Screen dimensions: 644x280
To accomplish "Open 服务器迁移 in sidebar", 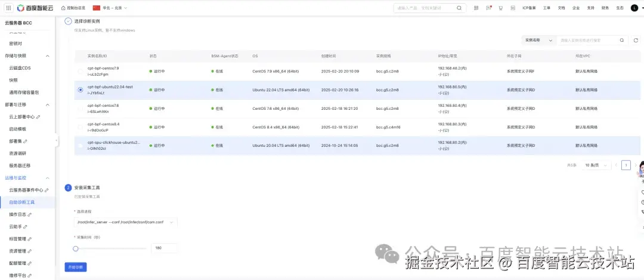I will pos(20,166).
